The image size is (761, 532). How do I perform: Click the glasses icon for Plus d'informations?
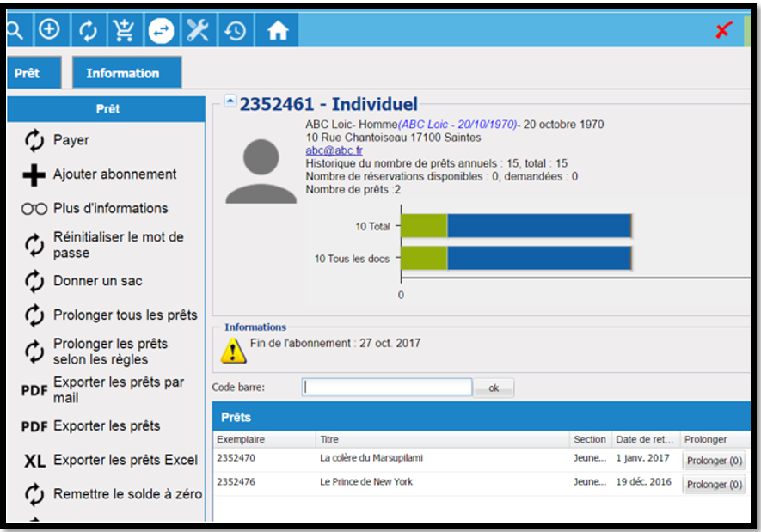(x=34, y=209)
